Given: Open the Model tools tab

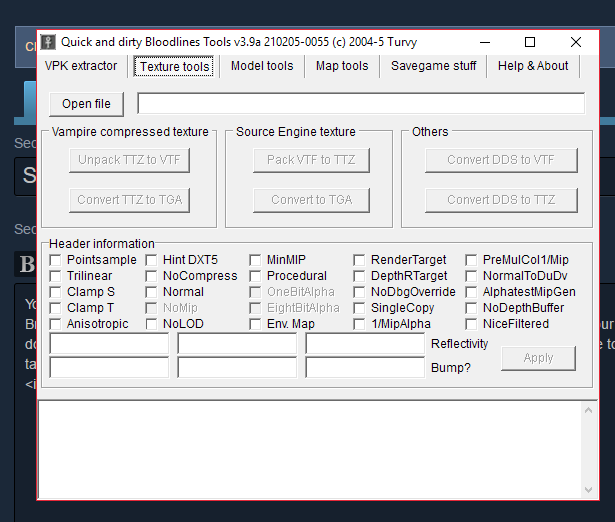Looking at the screenshot, I should 262,66.
